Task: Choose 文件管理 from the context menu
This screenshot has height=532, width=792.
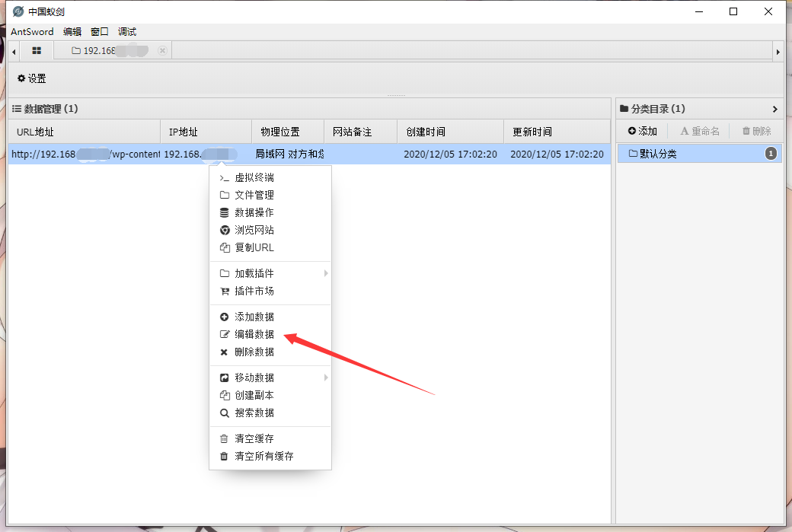Action: point(270,195)
